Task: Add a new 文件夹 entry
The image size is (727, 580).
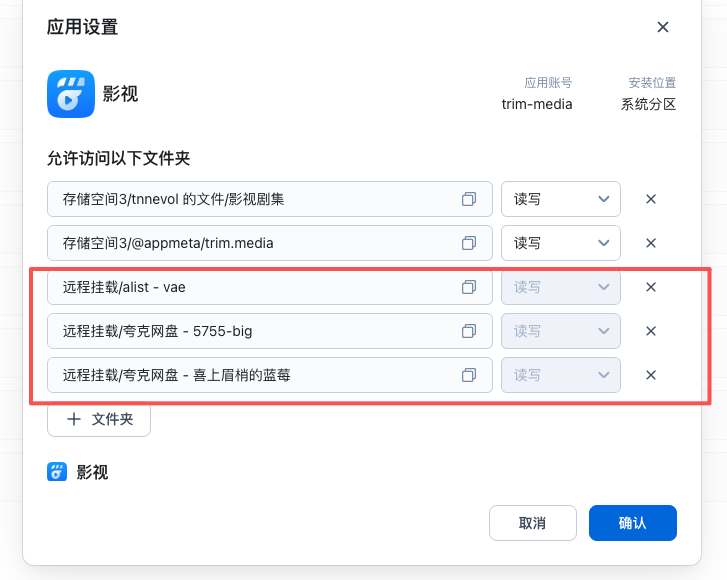Action: pos(99,420)
